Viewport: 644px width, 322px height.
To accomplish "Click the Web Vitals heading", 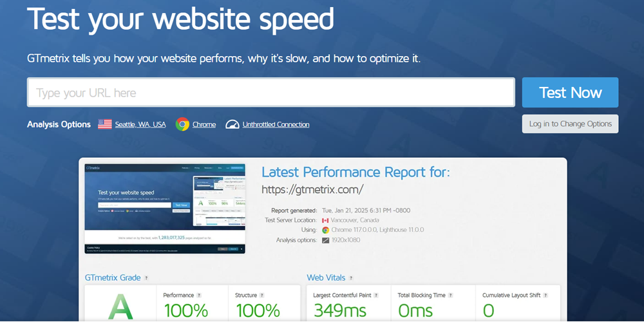I will [x=326, y=278].
